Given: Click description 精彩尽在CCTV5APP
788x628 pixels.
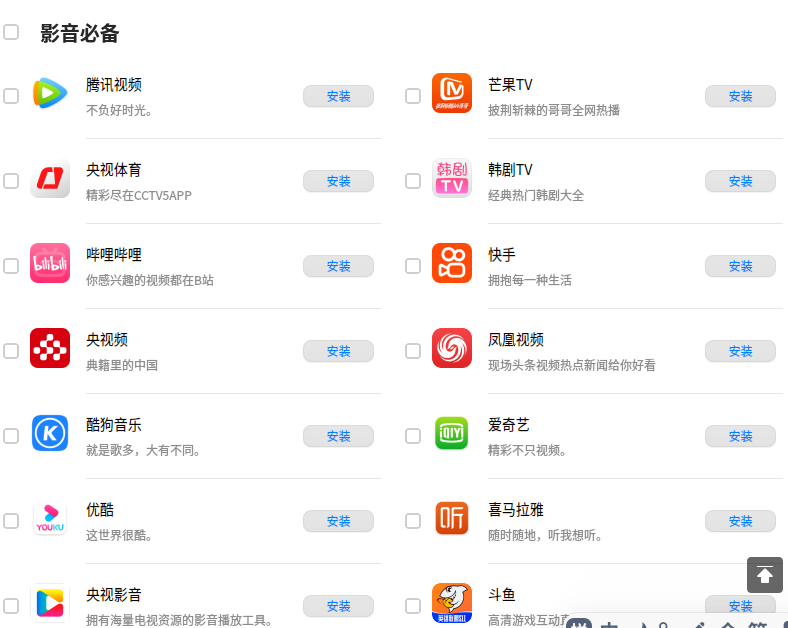Looking at the screenshot, I should click(x=139, y=195).
